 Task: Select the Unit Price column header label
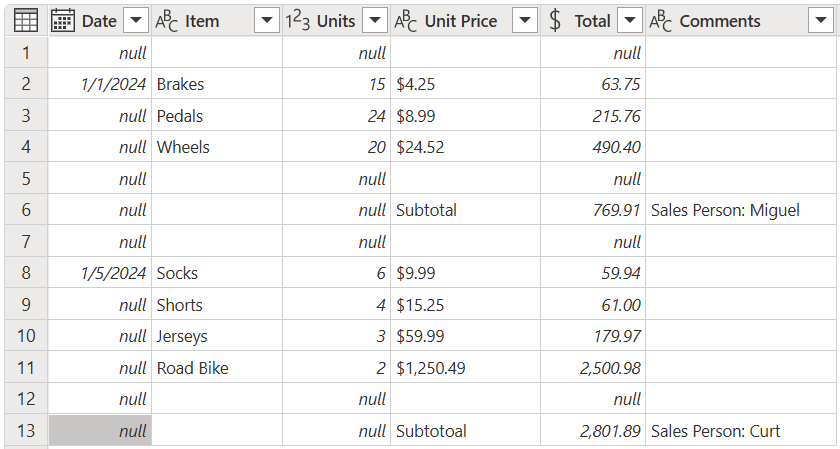(460, 20)
